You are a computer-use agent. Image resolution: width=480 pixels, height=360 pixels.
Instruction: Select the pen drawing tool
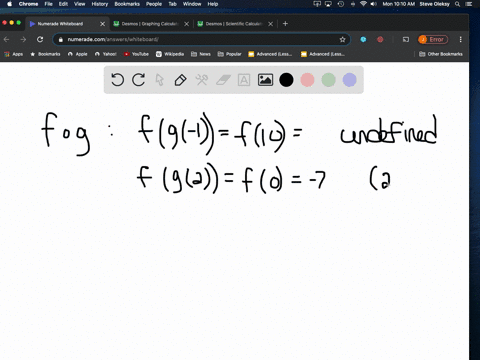pos(180,80)
